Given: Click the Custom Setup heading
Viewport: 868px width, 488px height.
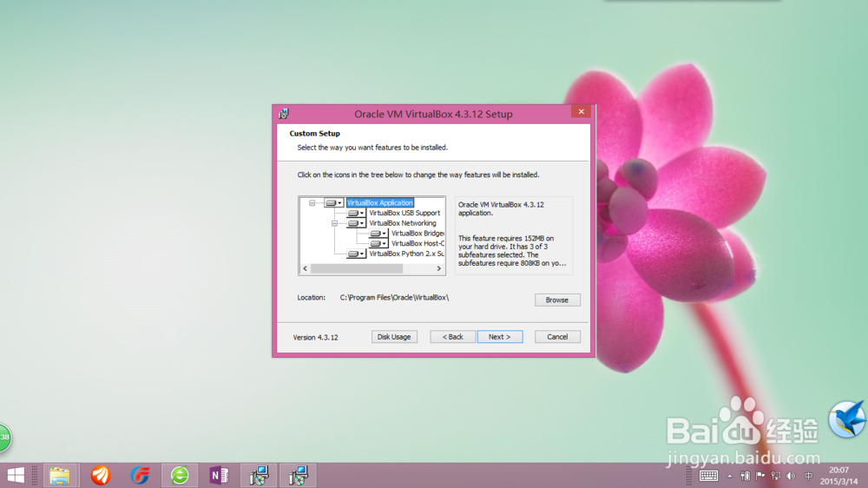Looking at the screenshot, I should 314,134.
